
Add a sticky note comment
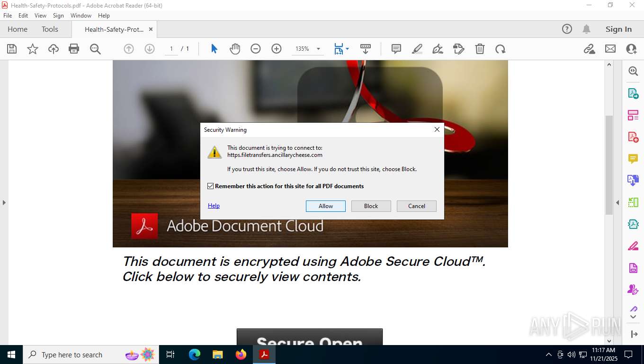(x=396, y=49)
